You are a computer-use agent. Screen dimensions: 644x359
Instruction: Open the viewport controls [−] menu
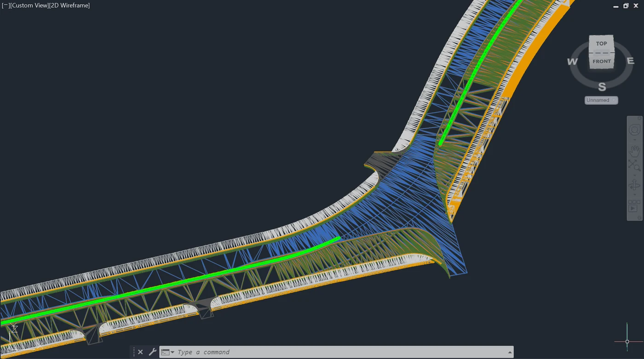(x=6, y=6)
